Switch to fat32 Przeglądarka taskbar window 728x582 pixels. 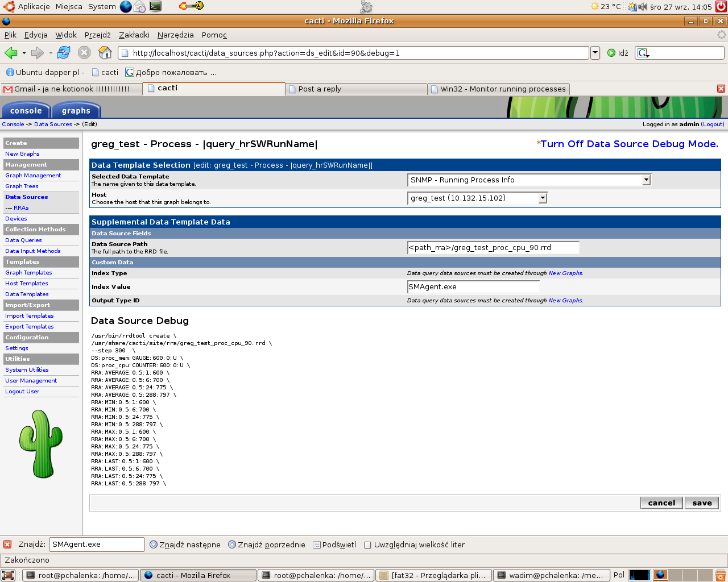[x=433, y=575]
